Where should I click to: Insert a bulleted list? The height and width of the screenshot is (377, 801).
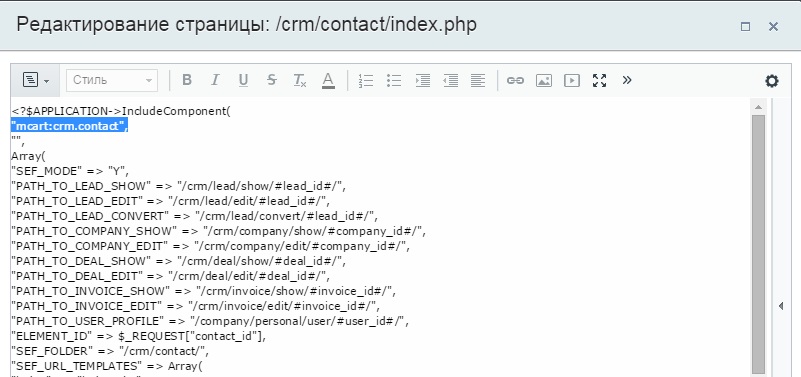(394, 80)
